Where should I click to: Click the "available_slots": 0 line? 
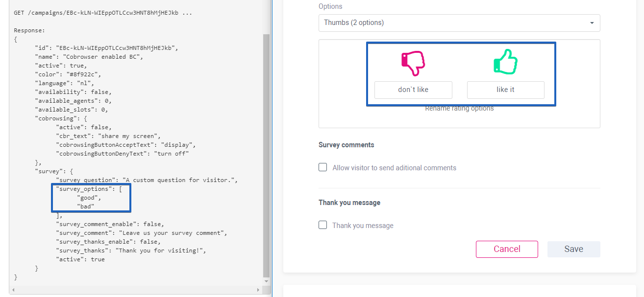pyautogui.click(x=73, y=110)
